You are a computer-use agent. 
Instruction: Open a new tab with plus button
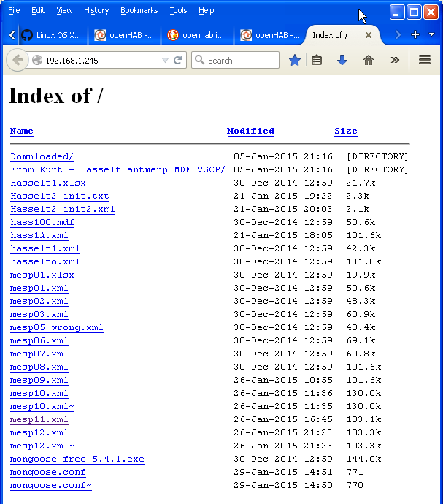pos(415,35)
